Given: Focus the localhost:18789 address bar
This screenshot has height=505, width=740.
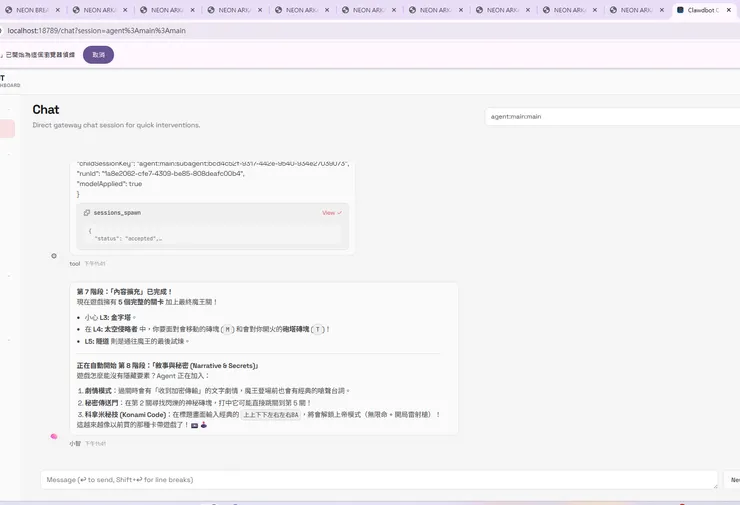Looking at the screenshot, I should (x=96, y=31).
